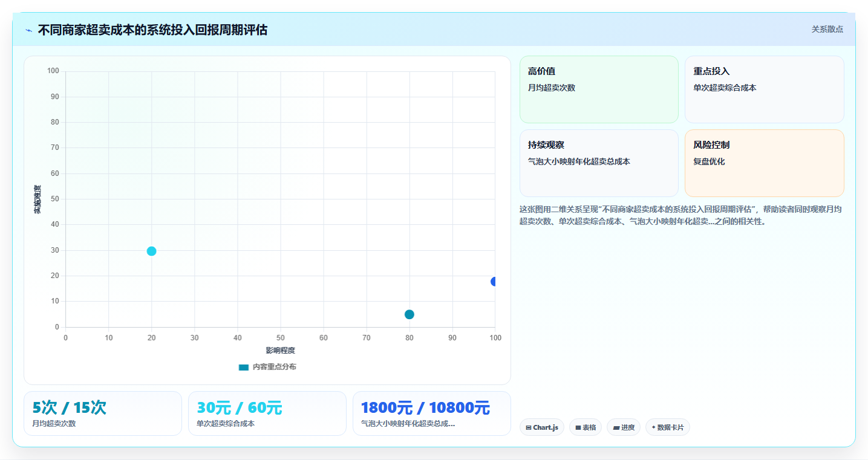868x460 pixels.
Task: Click the 实施难度 y-axis title
Action: coord(38,199)
